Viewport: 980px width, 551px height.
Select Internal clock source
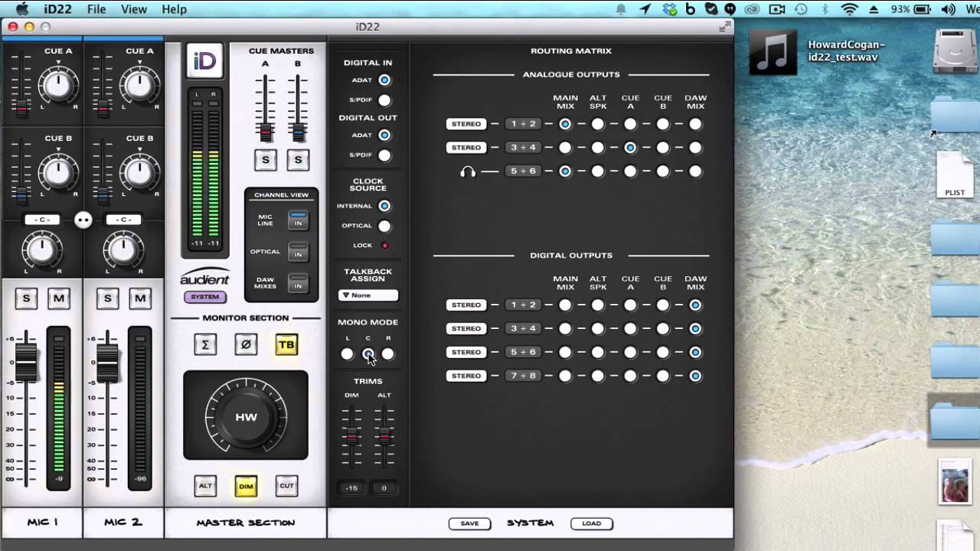[x=384, y=206]
